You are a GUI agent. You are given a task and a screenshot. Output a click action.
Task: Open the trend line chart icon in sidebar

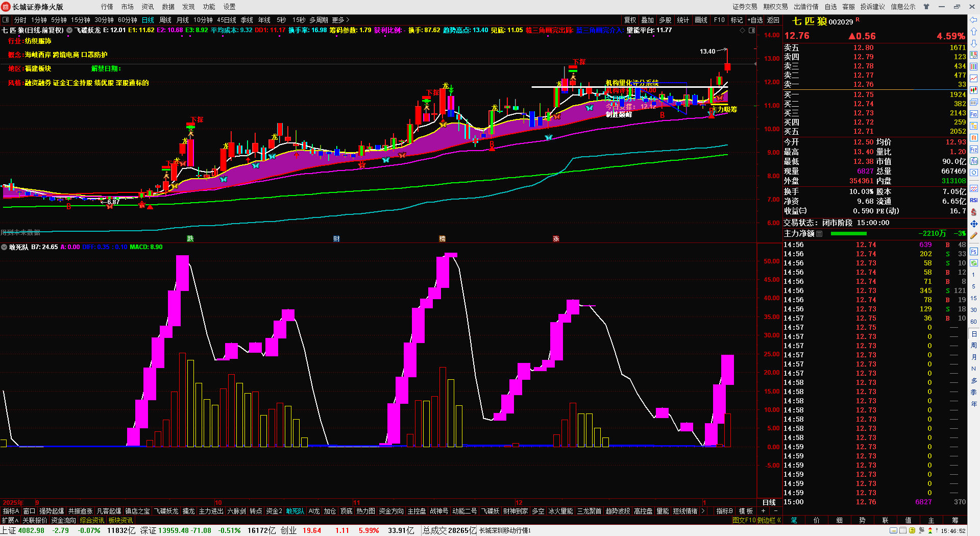974,79
